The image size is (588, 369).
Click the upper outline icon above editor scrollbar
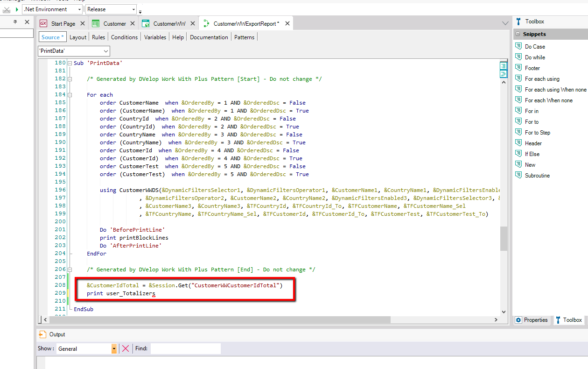504,66
